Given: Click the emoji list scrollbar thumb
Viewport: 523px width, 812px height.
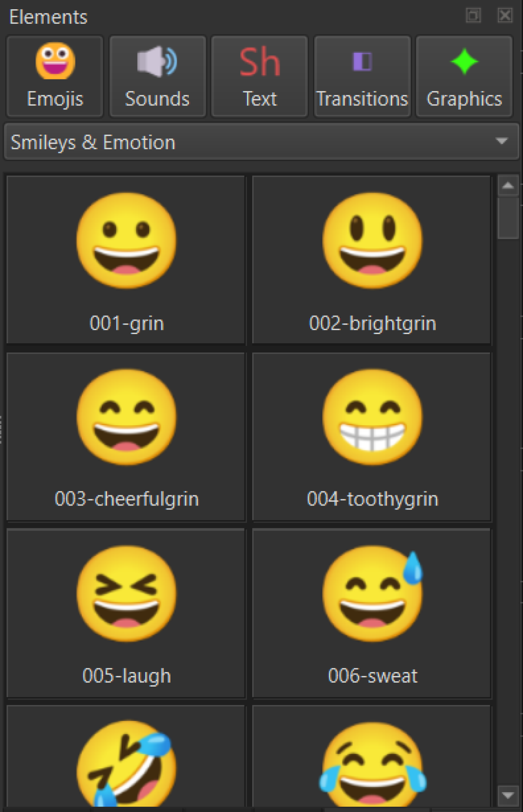Looking at the screenshot, I should click(508, 217).
